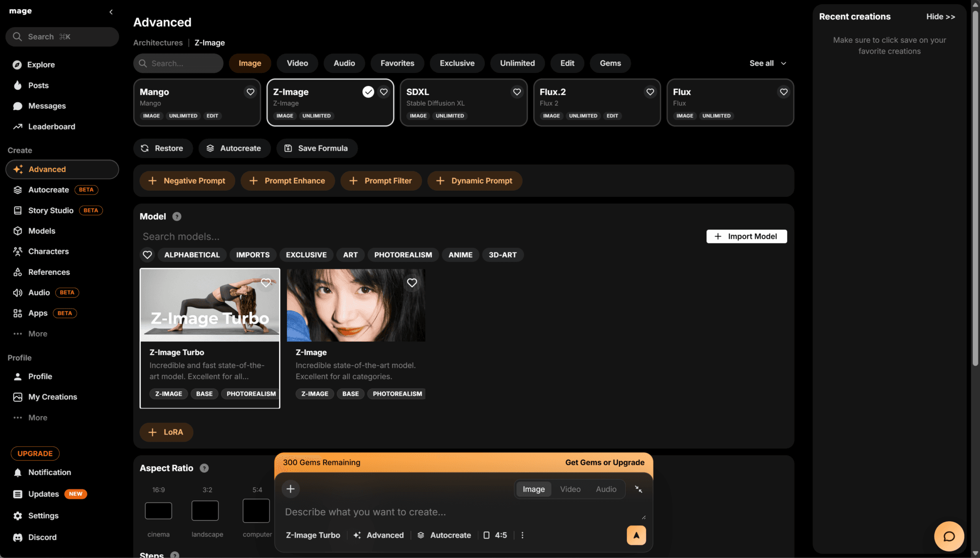Image resolution: width=980 pixels, height=558 pixels.
Task: Select the 16:9 cinema aspect ratio swatch
Action: point(158,511)
